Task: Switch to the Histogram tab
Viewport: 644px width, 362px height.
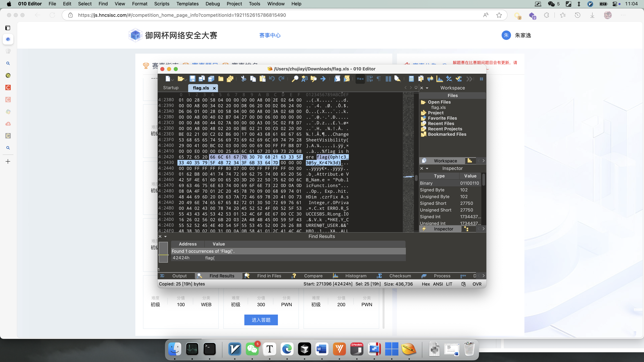Action: pos(356,276)
